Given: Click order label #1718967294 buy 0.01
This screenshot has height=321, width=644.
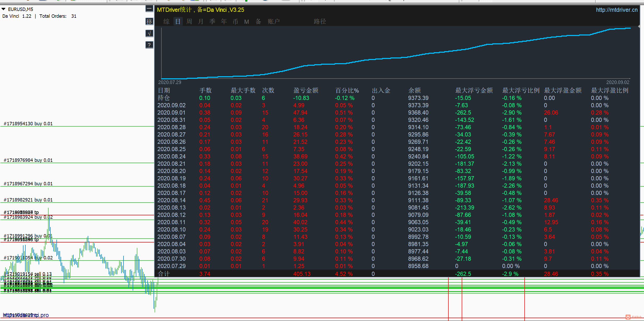Looking at the screenshot, I should pyautogui.click(x=28, y=183).
